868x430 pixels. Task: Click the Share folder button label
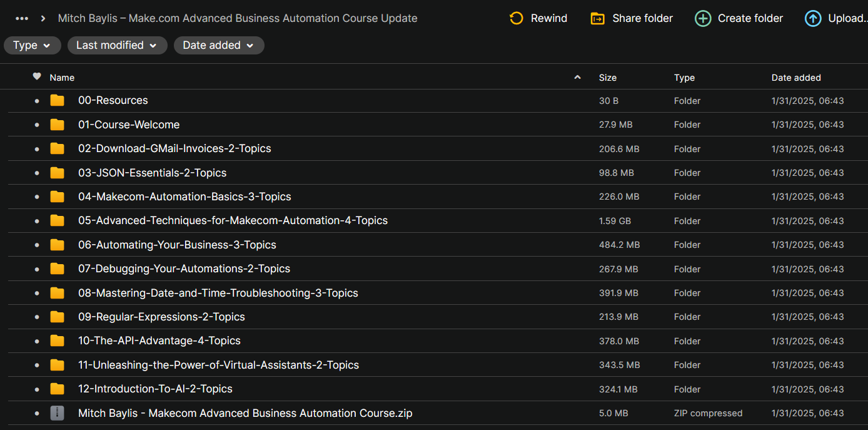tap(643, 18)
